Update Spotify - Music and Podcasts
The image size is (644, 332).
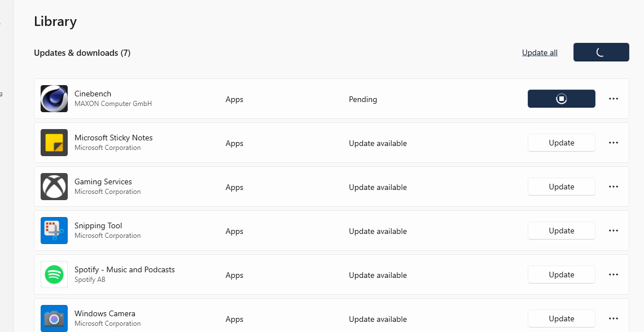tap(561, 275)
